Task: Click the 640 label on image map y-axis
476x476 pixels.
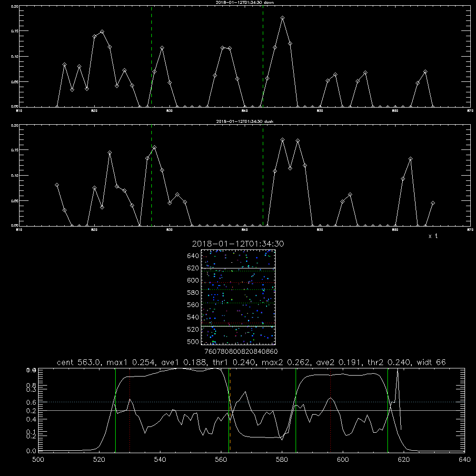Action: (x=193, y=256)
